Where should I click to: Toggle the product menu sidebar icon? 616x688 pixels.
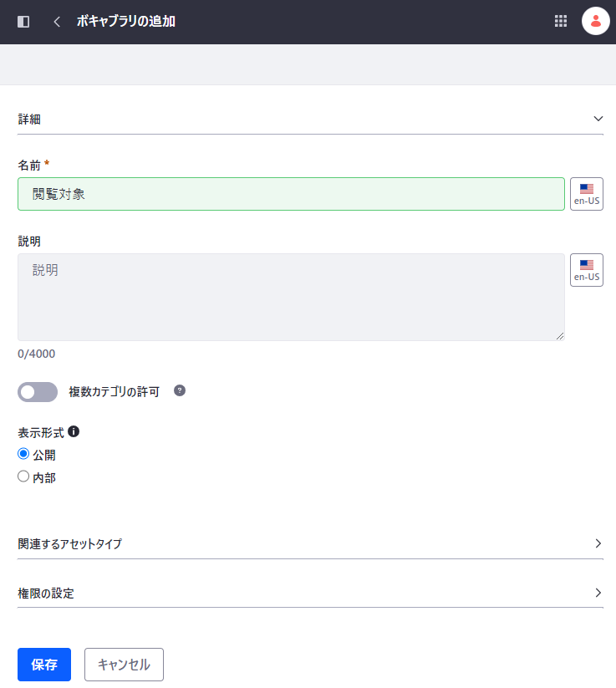23,22
